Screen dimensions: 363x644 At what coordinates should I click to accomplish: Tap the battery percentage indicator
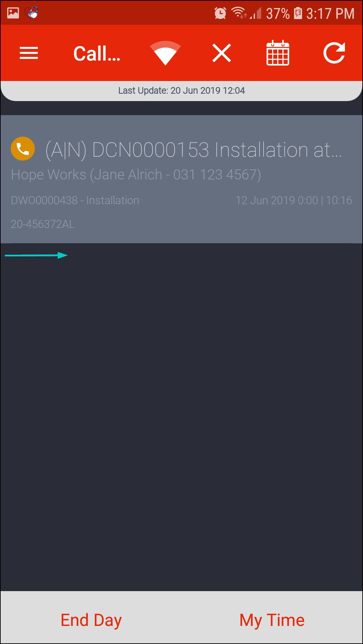[278, 14]
